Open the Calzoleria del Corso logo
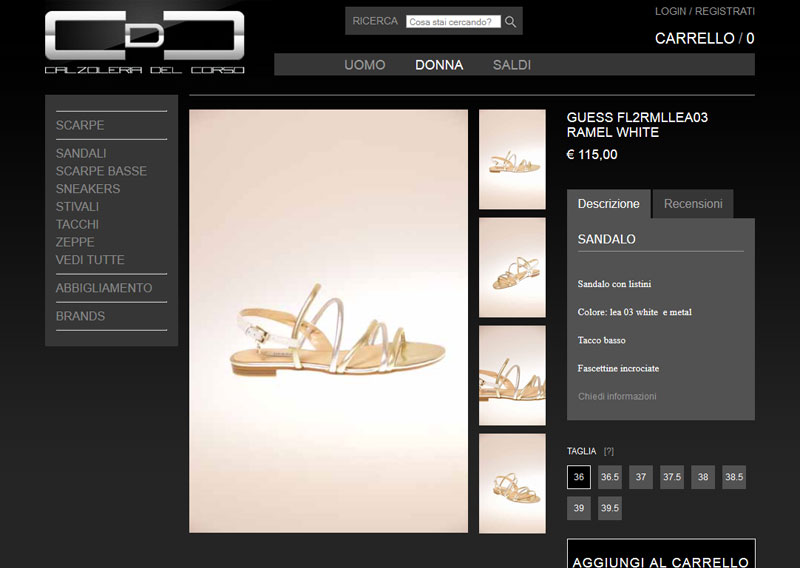800x568 pixels. pos(144,42)
